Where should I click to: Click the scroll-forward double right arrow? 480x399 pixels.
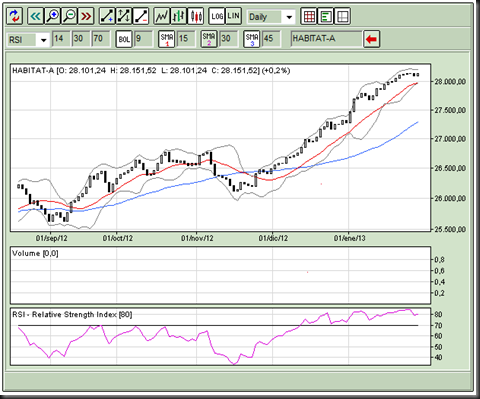[86, 16]
